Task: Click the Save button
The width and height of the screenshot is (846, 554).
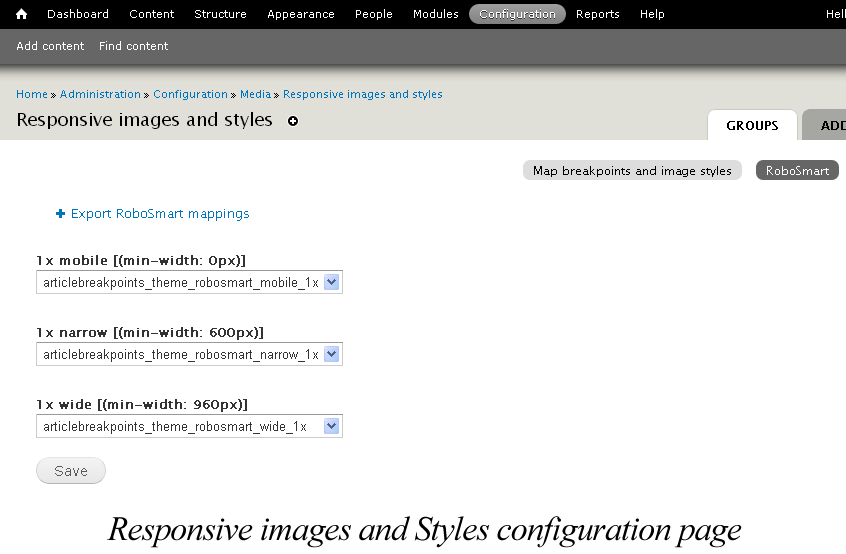Action: pos(71,470)
